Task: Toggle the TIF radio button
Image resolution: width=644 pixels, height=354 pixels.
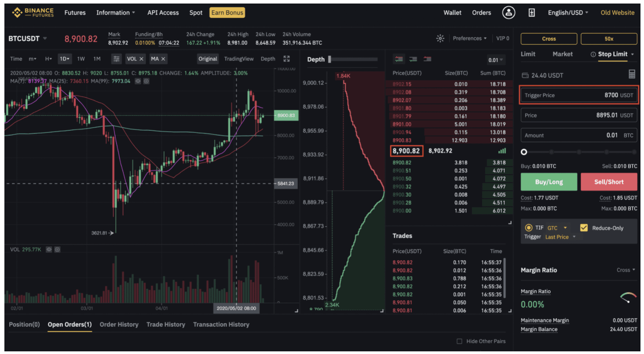Action: pos(529,228)
